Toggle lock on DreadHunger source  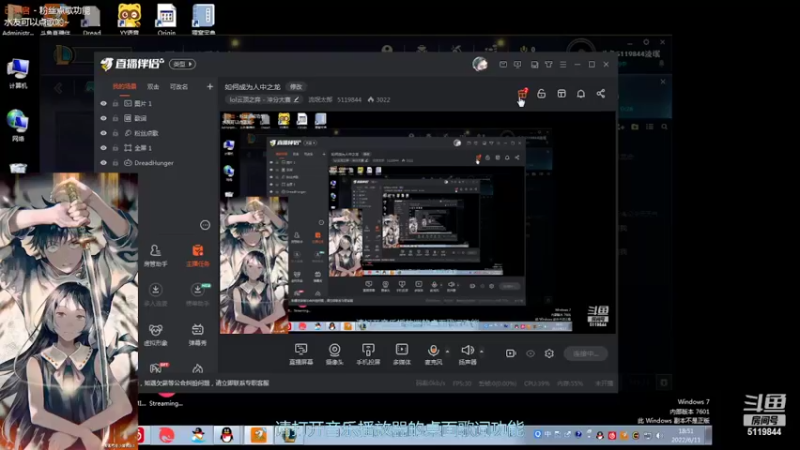coord(116,163)
